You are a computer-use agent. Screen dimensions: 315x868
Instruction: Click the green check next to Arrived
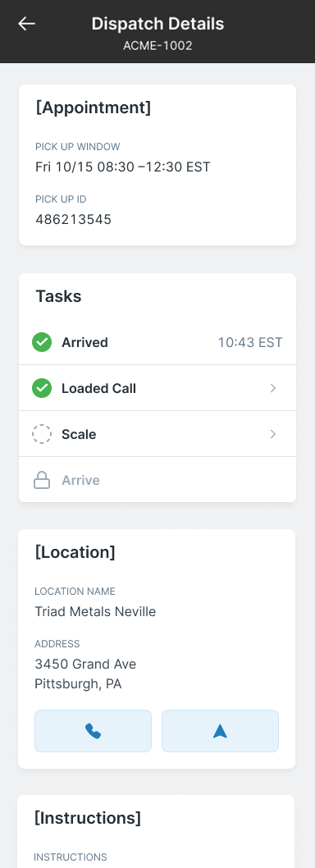point(42,342)
